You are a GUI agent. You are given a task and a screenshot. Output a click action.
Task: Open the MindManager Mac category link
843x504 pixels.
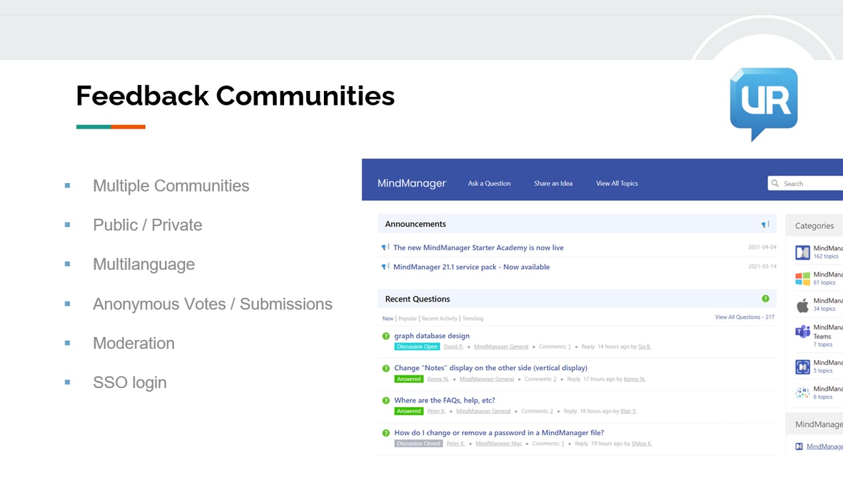pos(498,444)
